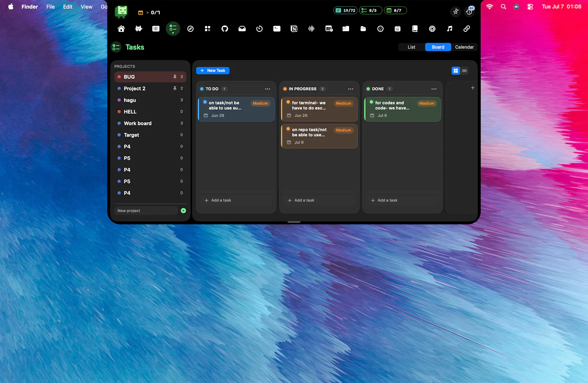Switch to the List view tab
This screenshot has height=383, width=588.
click(411, 47)
